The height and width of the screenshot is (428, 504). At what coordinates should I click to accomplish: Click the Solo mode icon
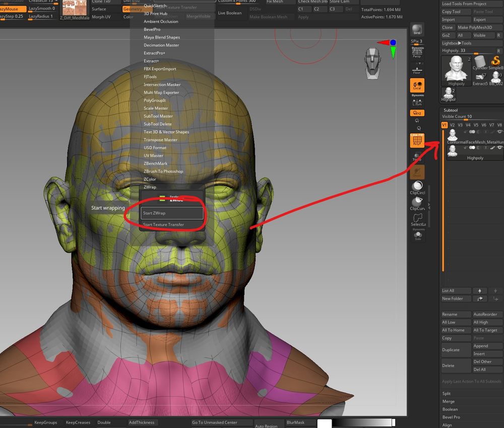click(418, 236)
